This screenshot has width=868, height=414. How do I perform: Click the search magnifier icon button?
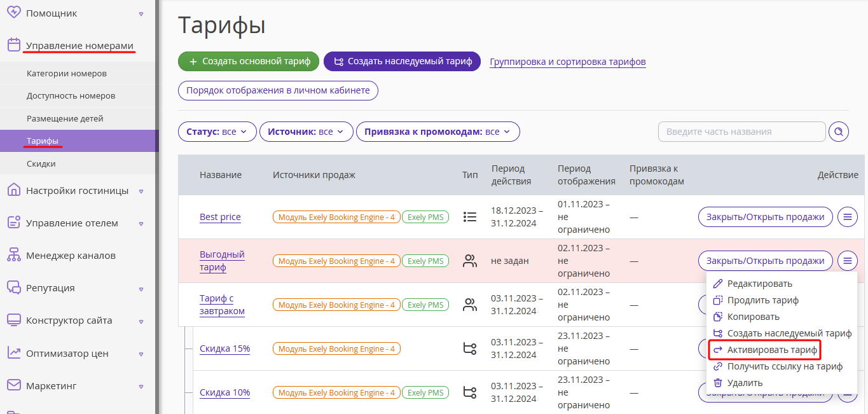839,132
